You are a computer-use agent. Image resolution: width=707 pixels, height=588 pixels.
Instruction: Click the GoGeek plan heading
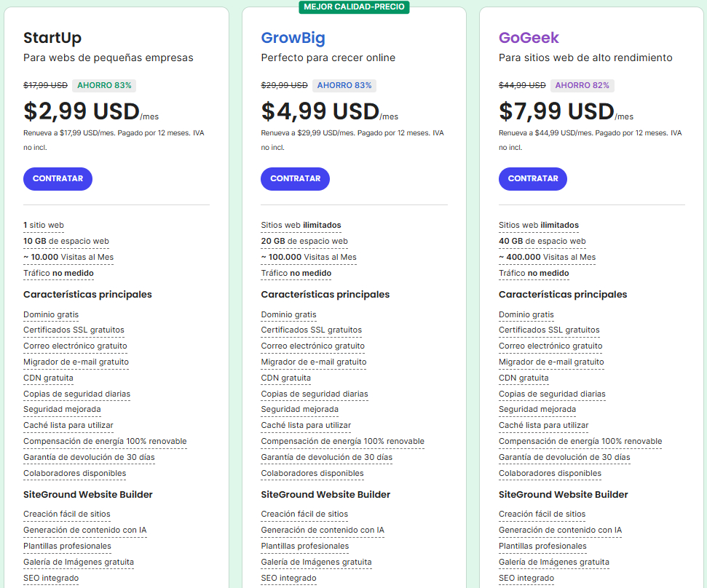tap(529, 38)
